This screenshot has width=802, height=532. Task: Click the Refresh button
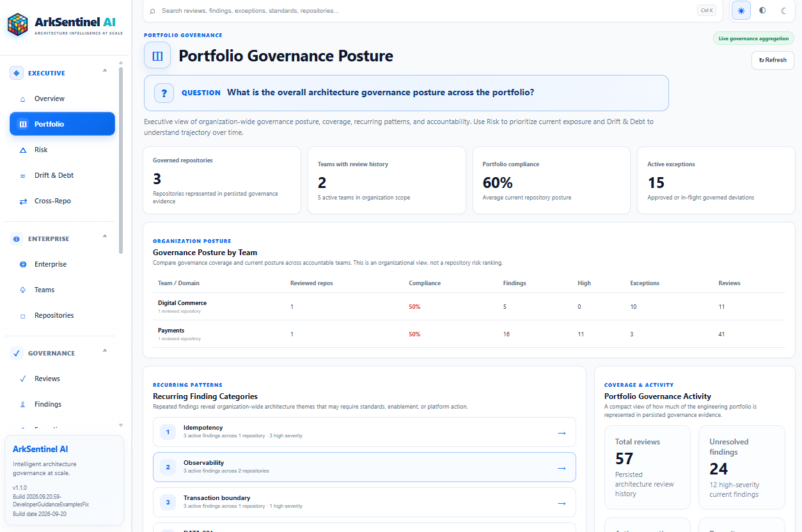pyautogui.click(x=773, y=60)
